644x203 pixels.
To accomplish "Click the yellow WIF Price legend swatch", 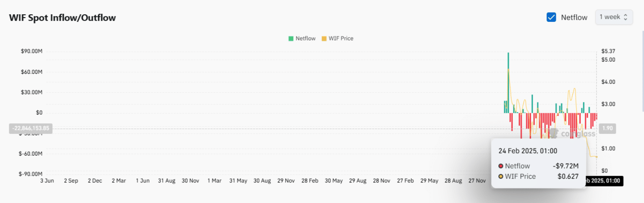I will pos(324,39).
